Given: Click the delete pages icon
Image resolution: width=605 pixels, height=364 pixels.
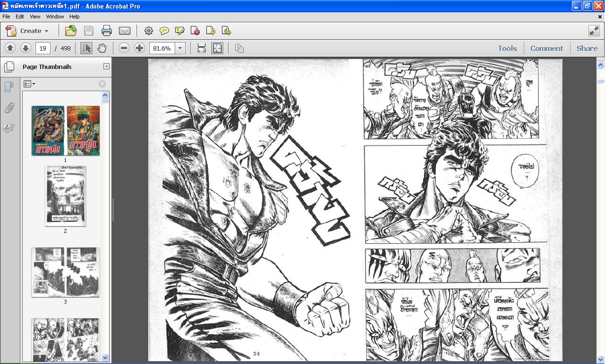Looking at the screenshot, I should coord(195,31).
